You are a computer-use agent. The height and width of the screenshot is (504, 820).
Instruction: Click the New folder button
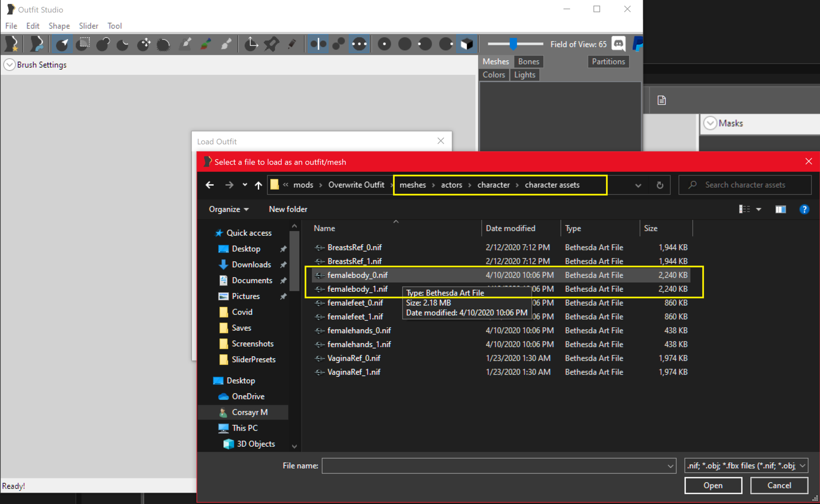point(288,209)
